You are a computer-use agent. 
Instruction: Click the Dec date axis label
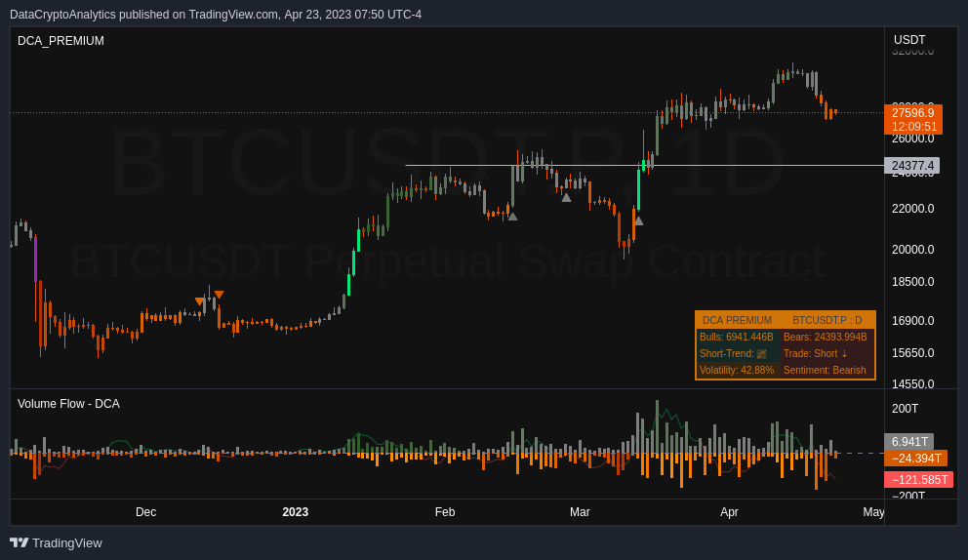(145, 512)
